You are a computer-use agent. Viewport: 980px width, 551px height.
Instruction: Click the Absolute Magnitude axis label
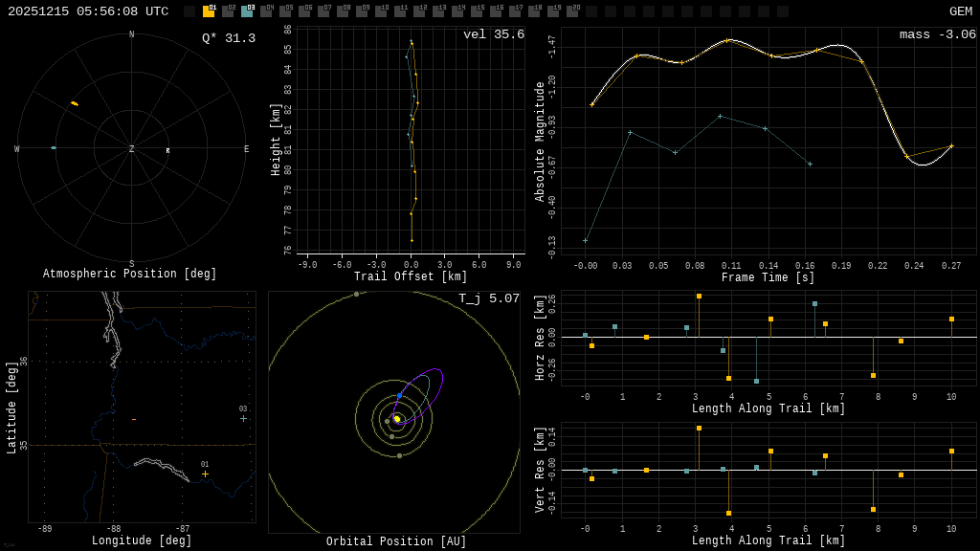(539, 142)
